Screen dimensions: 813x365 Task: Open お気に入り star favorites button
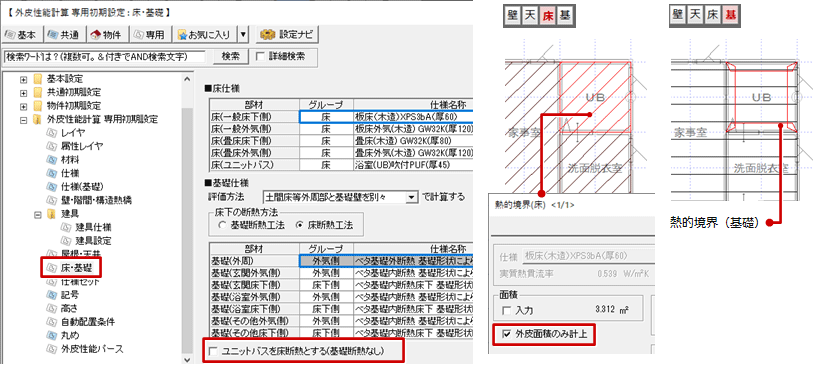(204, 35)
